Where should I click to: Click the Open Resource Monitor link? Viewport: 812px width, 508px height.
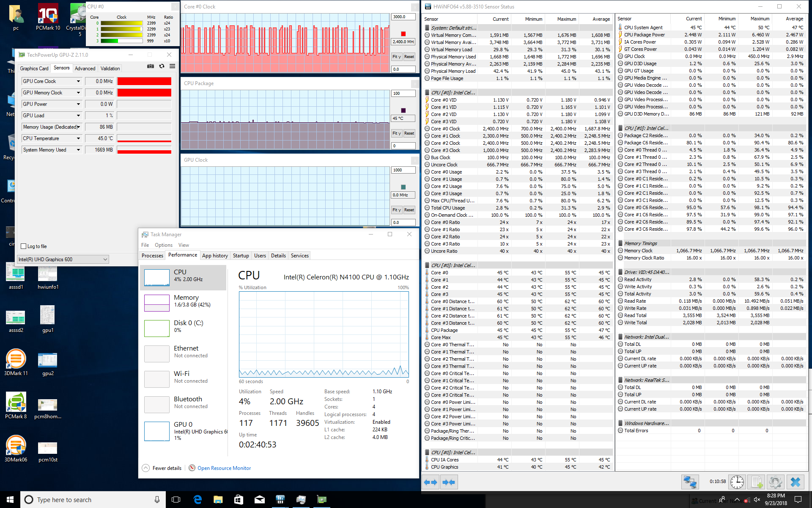click(x=224, y=468)
